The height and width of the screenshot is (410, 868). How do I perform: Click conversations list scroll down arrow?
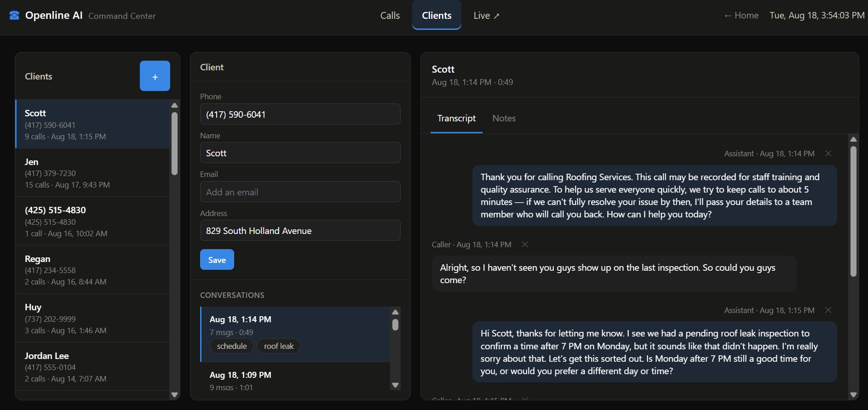tap(395, 385)
